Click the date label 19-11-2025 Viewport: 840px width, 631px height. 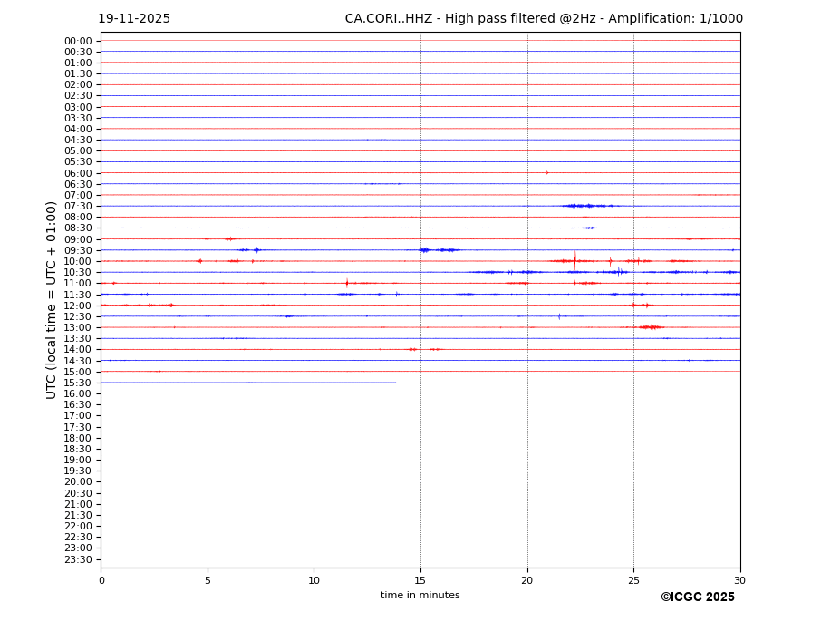pos(134,19)
